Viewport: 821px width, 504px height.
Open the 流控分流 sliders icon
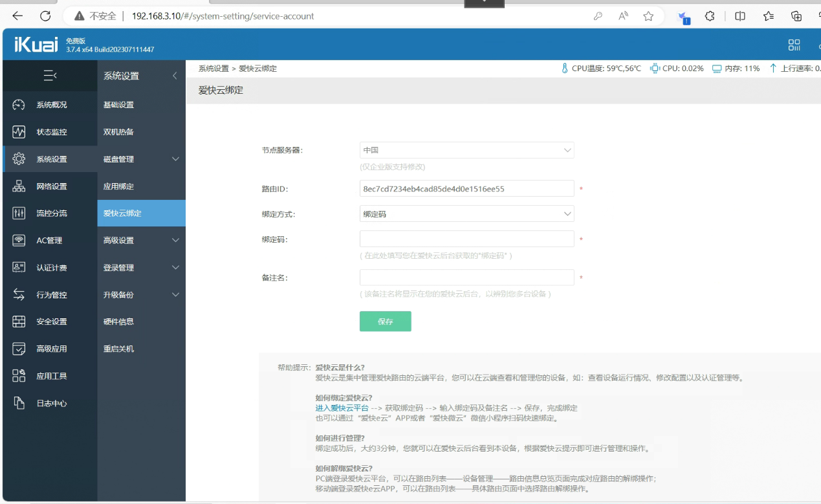[x=19, y=214]
